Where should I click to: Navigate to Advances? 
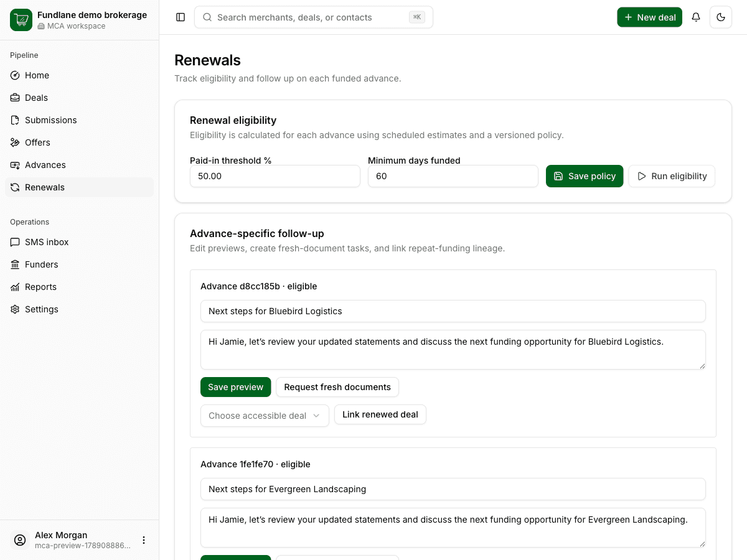pos(79,165)
